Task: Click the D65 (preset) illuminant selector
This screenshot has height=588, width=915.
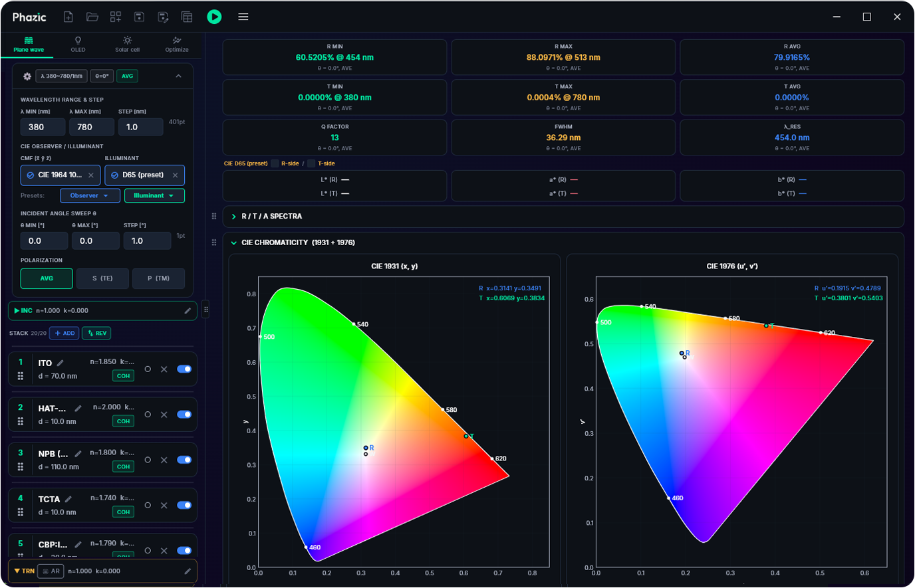Action: [x=145, y=175]
